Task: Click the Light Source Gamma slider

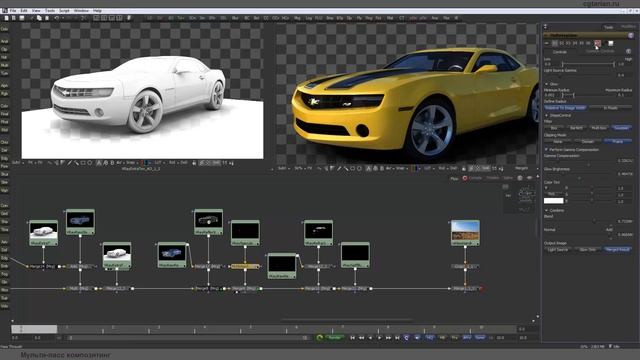Action: tap(580, 75)
